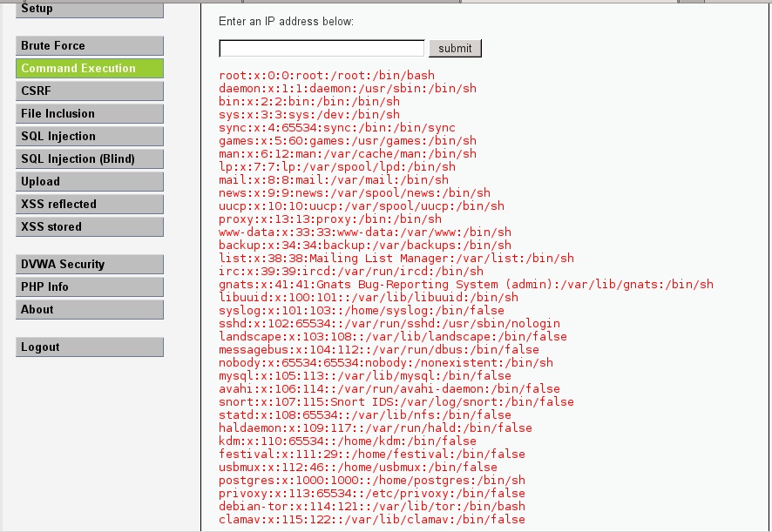
Task: Click the root:x:0:0 output line
Action: point(327,75)
